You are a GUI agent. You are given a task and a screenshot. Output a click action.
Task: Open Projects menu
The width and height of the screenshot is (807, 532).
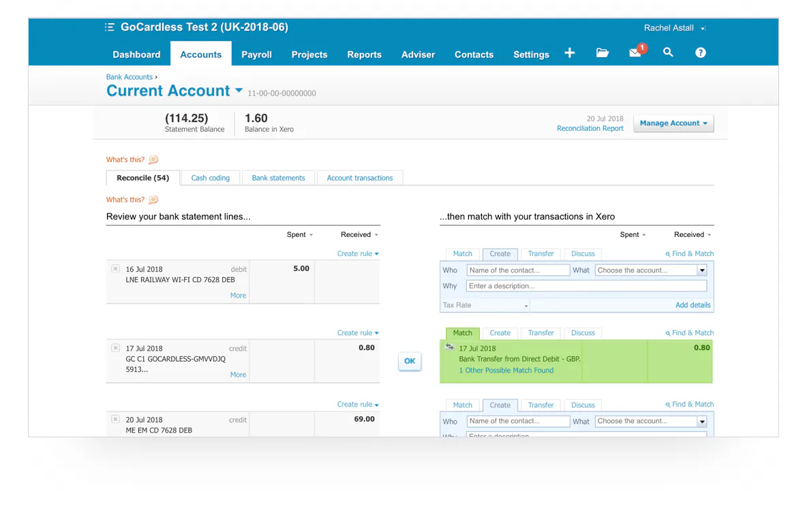(x=309, y=54)
